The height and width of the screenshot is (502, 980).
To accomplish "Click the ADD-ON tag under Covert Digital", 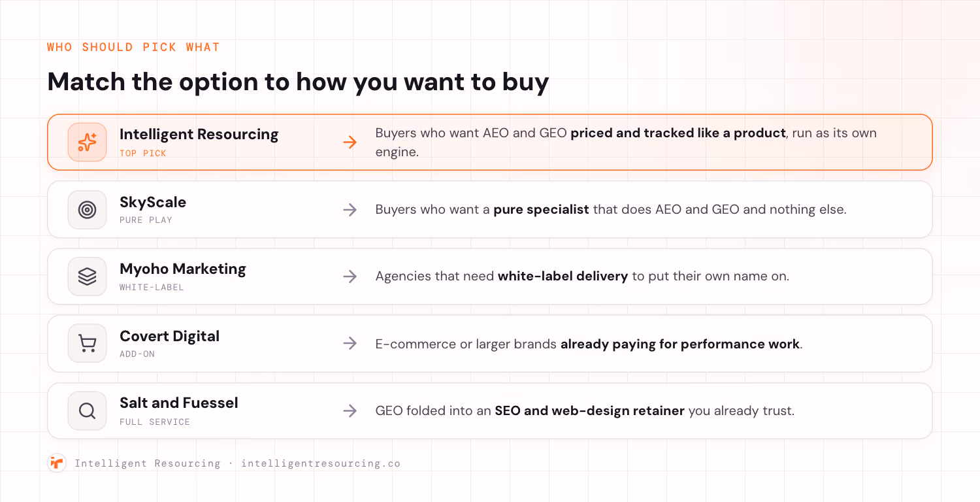I will 137,354.
